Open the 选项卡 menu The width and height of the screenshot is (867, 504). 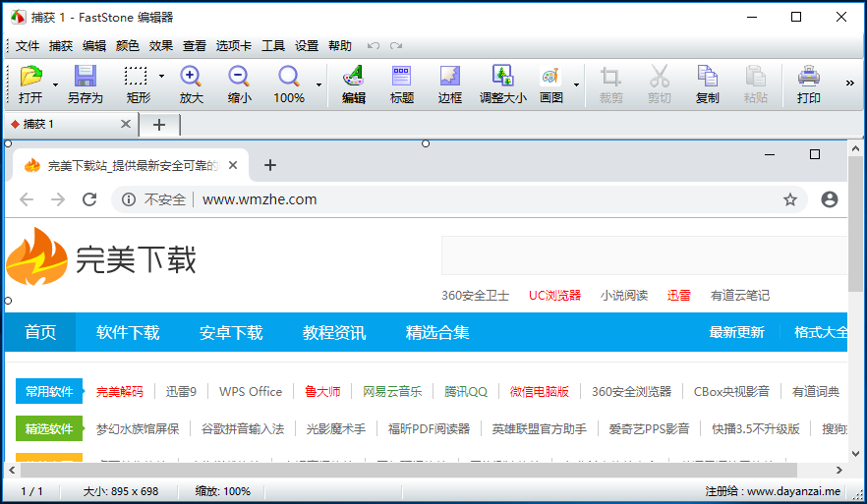click(x=234, y=45)
